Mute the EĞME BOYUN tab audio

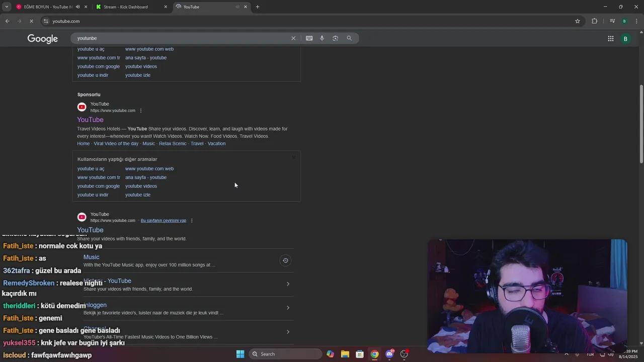[77, 7]
